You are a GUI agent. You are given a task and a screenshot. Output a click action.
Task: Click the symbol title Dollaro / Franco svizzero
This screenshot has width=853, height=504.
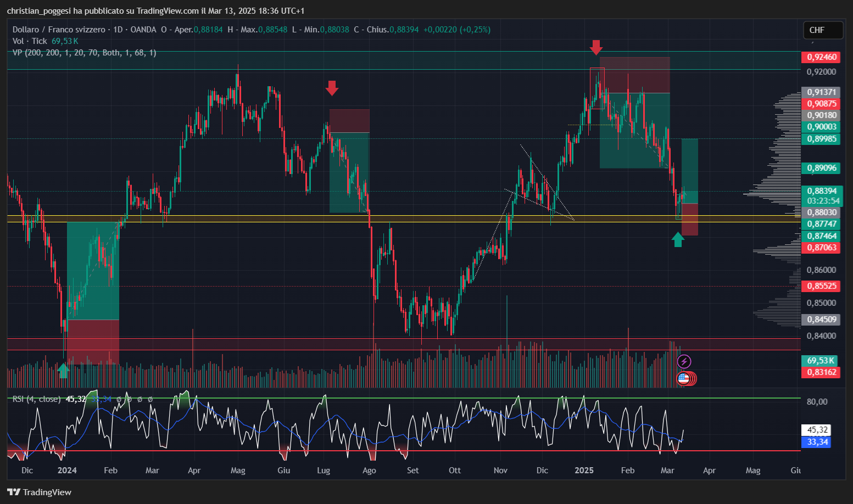tap(59, 30)
